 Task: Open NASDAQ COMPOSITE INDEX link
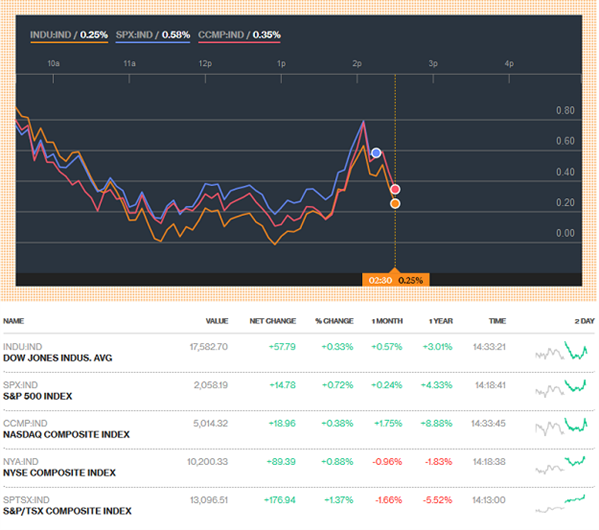(66, 434)
